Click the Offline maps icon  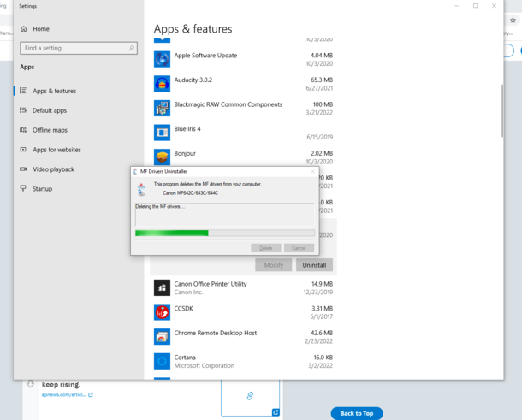click(23, 130)
